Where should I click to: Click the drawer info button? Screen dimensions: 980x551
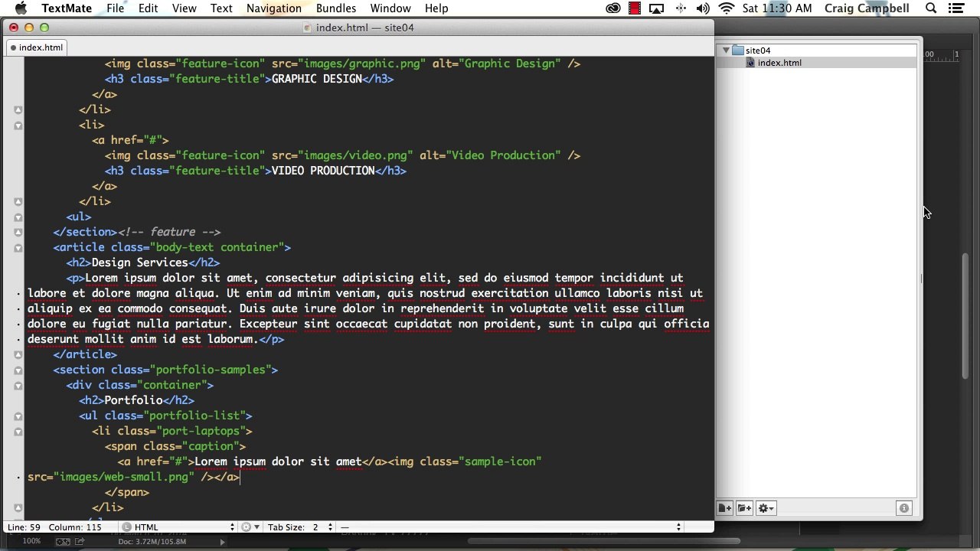tap(903, 508)
